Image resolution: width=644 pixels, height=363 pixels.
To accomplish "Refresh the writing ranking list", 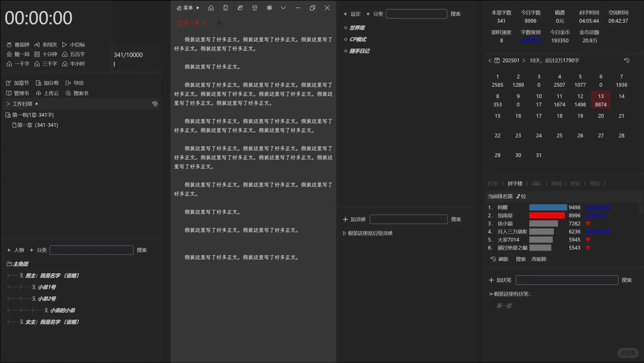I will (x=499, y=259).
